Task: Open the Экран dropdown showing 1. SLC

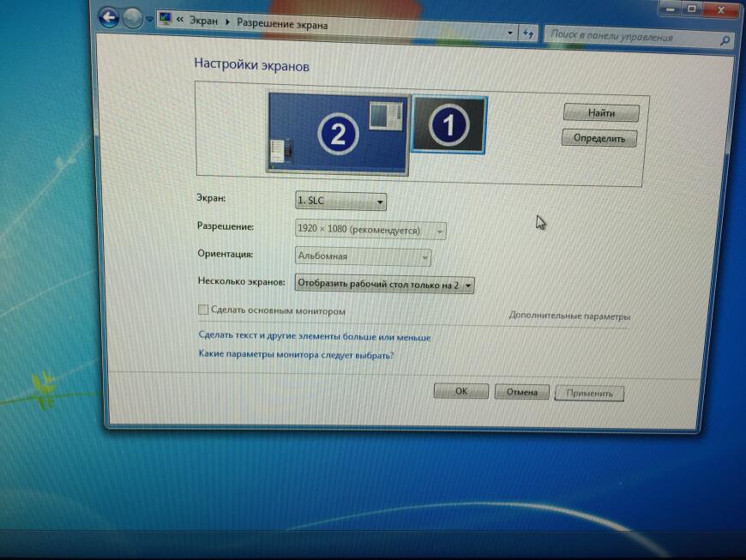Action: (x=340, y=201)
